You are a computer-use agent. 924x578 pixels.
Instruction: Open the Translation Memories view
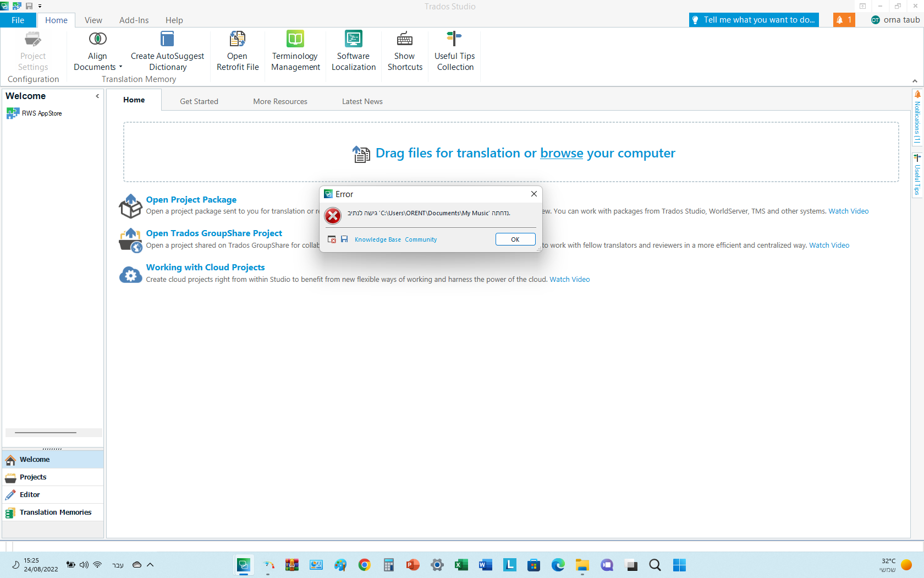click(53, 512)
